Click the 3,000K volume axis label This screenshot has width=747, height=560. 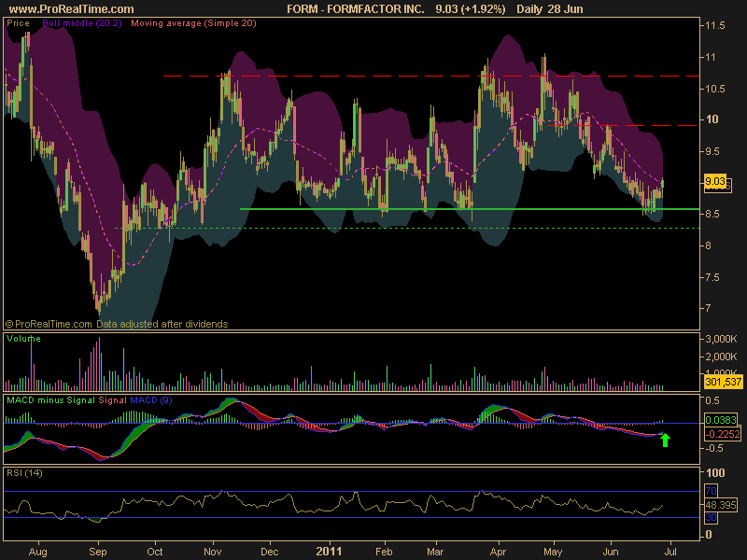(x=721, y=339)
